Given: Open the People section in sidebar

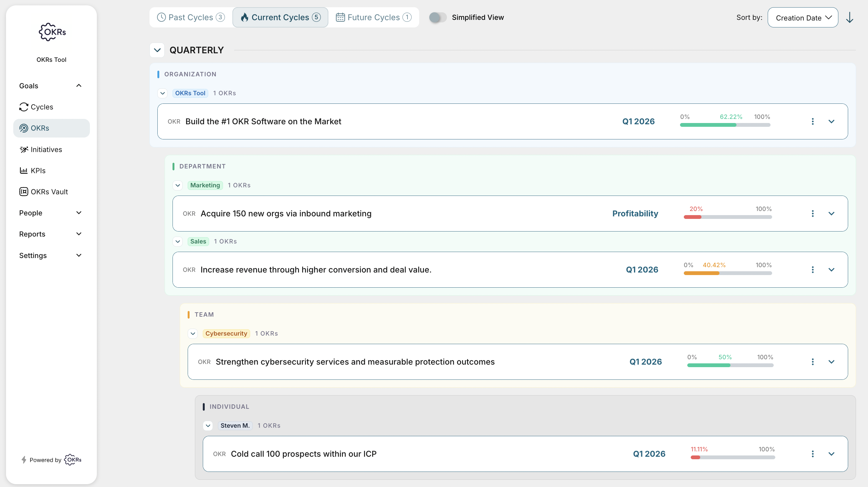Looking at the screenshot, I should pos(30,213).
